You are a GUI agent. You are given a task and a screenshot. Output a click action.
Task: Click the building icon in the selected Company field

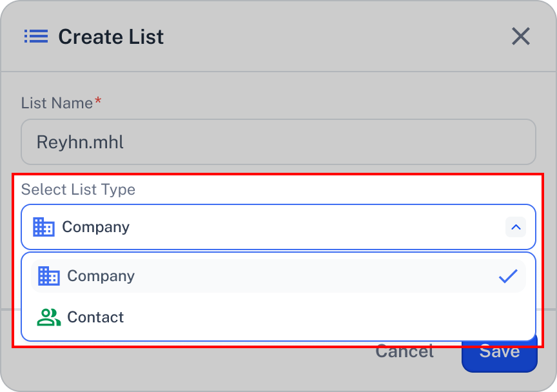(x=44, y=227)
